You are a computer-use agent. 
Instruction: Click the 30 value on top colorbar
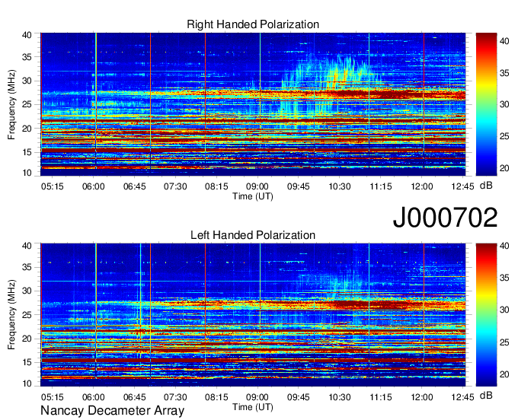(x=504, y=104)
